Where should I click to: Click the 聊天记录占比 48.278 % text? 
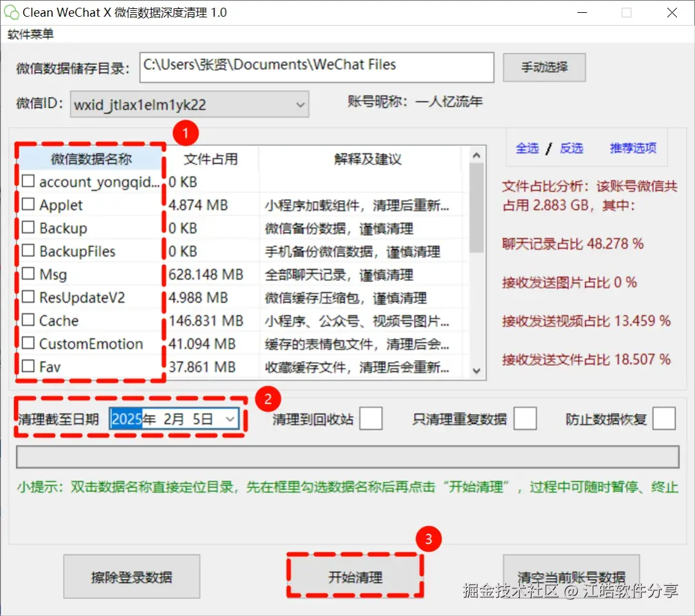click(573, 244)
